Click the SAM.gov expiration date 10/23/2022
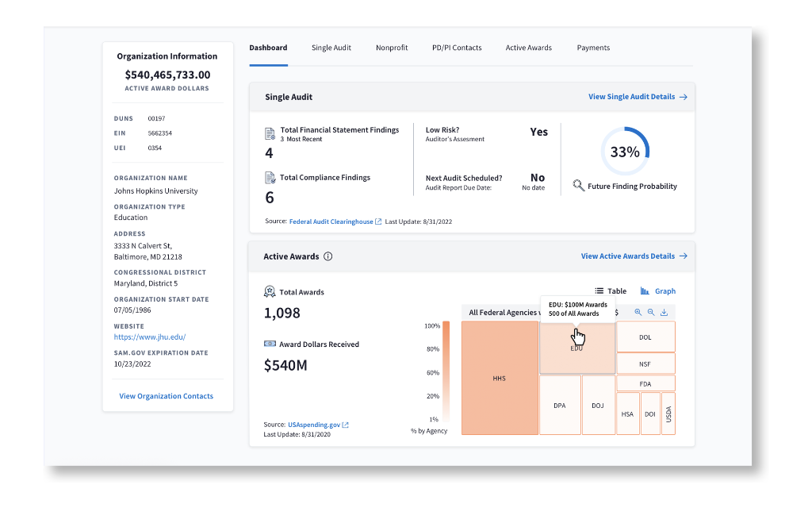 (132, 364)
